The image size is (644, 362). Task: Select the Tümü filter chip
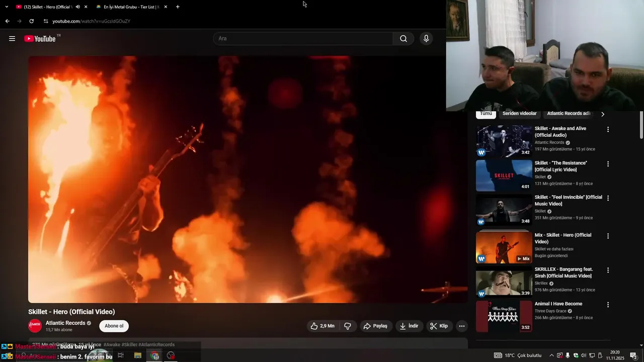[x=486, y=114]
